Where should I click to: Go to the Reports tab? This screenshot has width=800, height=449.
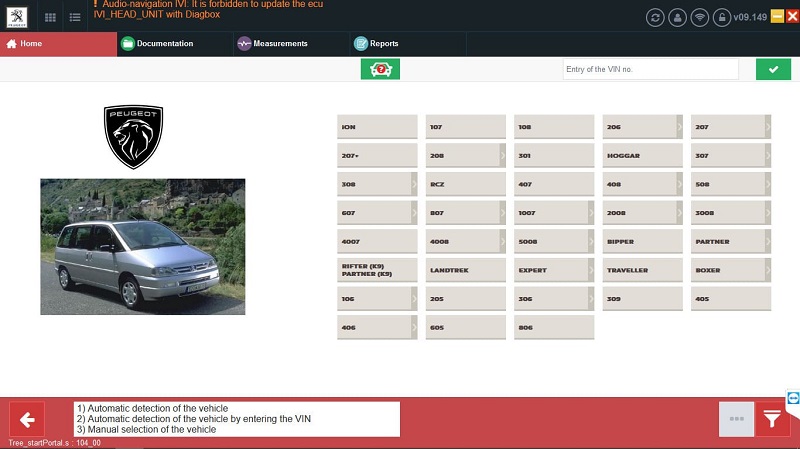click(408, 44)
